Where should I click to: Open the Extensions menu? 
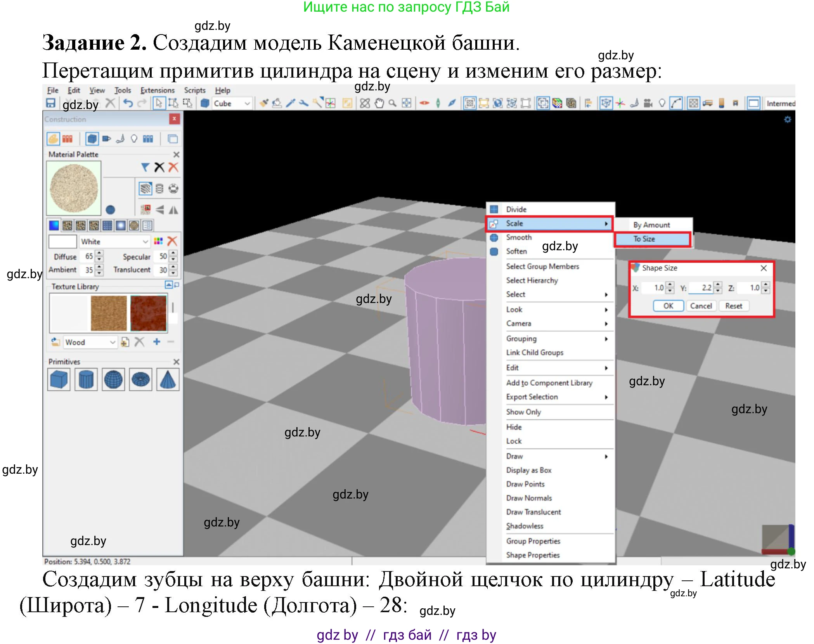pos(157,90)
